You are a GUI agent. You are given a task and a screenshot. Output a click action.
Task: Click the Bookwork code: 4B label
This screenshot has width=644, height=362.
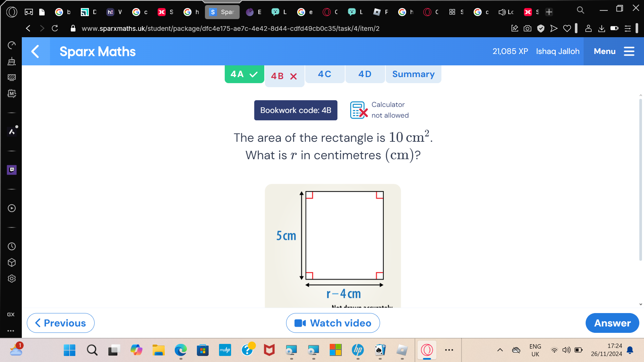pos(296,110)
